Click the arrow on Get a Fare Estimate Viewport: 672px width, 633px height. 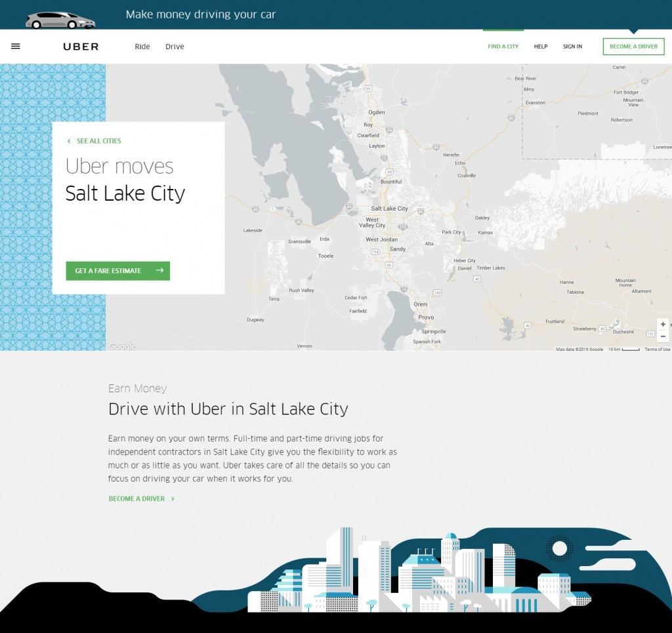coord(159,270)
